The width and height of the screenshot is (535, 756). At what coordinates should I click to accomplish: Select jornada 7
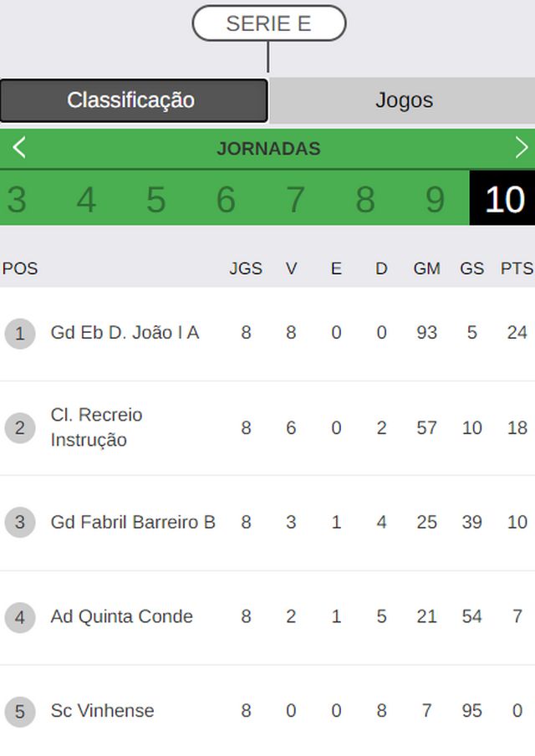click(x=295, y=198)
